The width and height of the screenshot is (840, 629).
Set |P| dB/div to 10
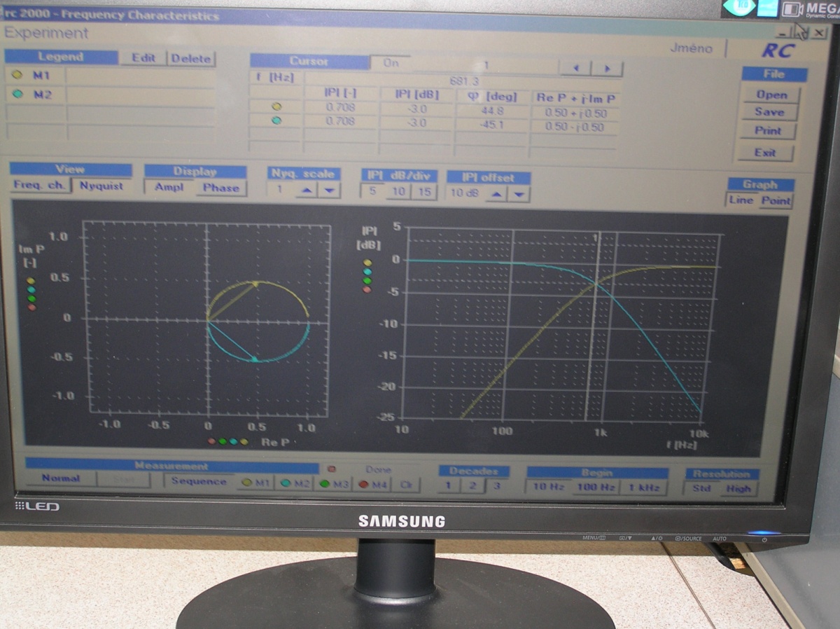click(x=398, y=191)
